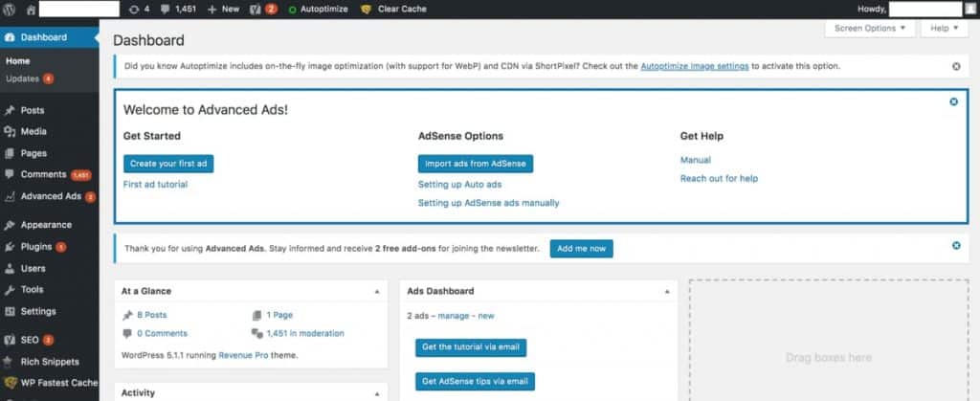Collapse the Ads Dashboard widget
980x401 pixels.
click(667, 292)
